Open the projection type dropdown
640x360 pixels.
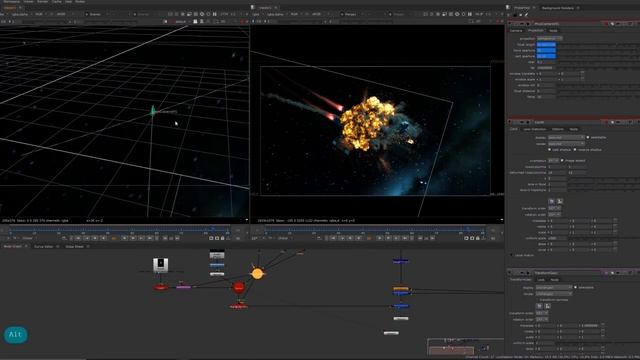[x=549, y=38]
